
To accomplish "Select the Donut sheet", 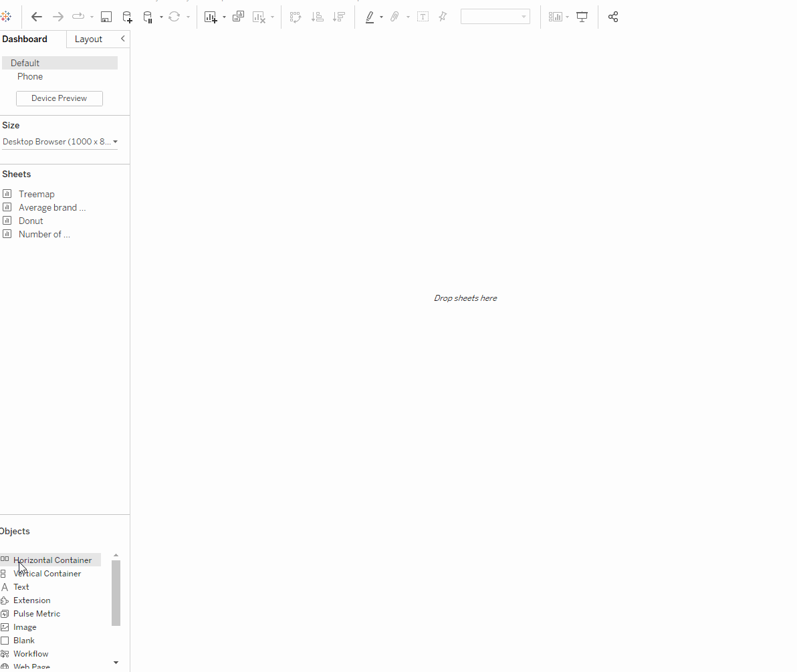I will pyautogui.click(x=31, y=221).
